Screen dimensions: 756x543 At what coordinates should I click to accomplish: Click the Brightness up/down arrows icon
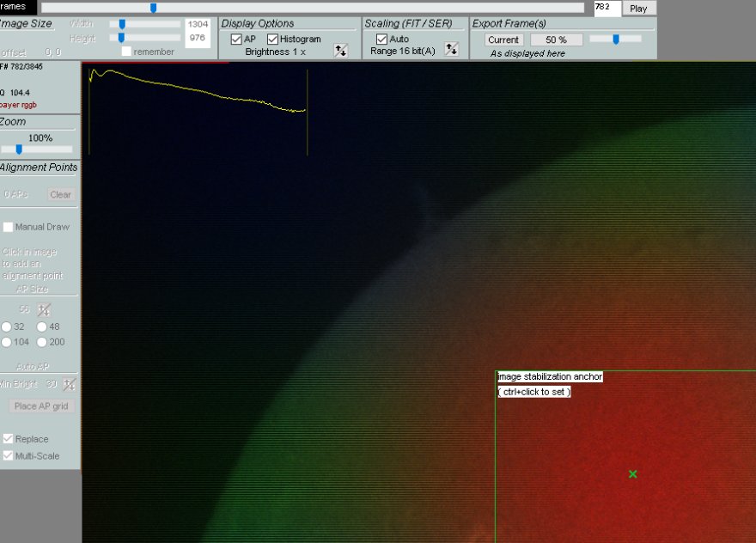(340, 51)
